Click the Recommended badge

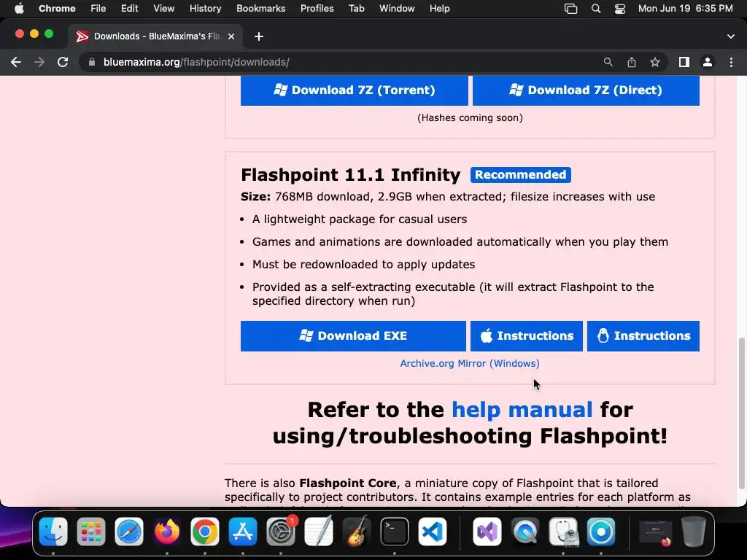(521, 175)
